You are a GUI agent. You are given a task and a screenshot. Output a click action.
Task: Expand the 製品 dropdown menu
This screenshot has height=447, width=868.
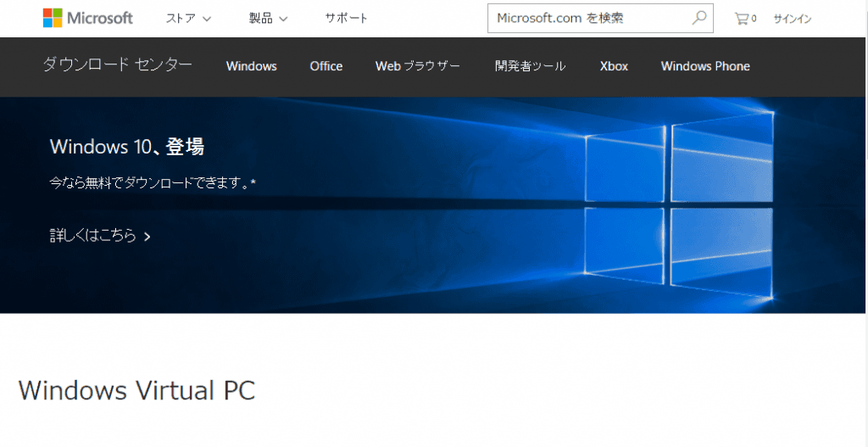[268, 19]
